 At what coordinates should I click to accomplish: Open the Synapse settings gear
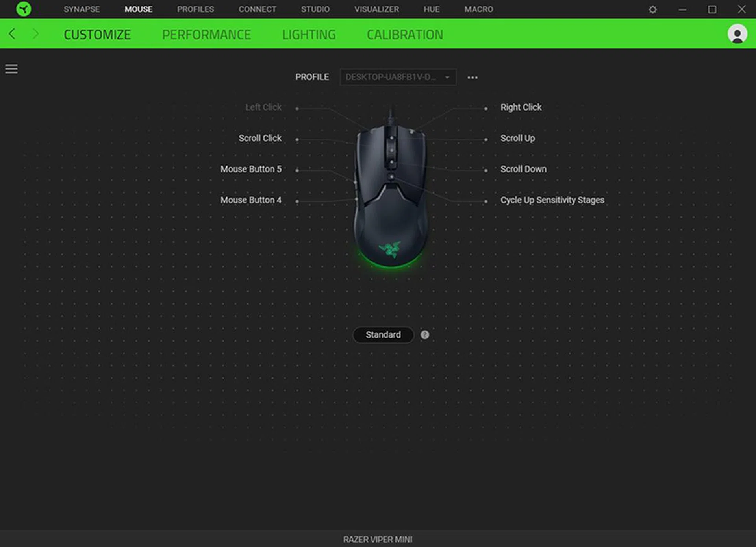pos(652,9)
